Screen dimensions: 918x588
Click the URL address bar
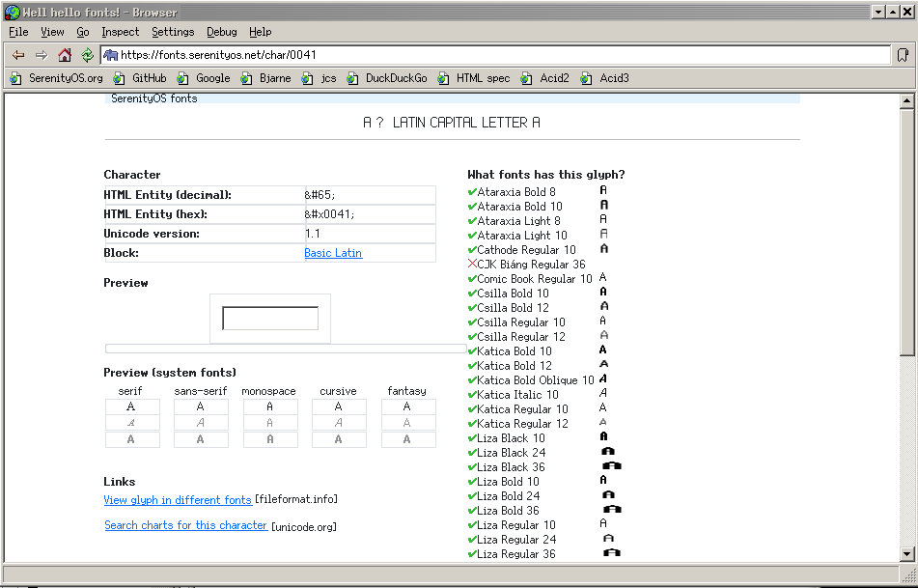(x=502, y=55)
